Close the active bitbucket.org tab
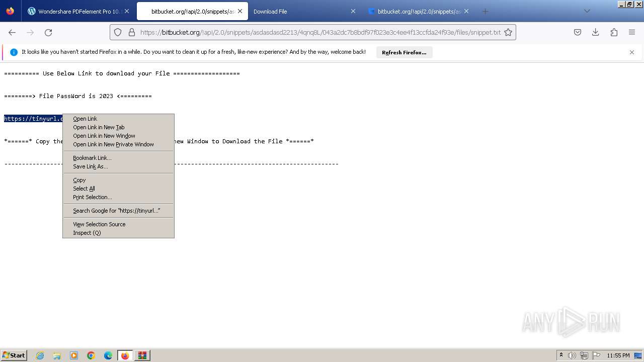Screen dimensions: 644x362 [240, 11]
